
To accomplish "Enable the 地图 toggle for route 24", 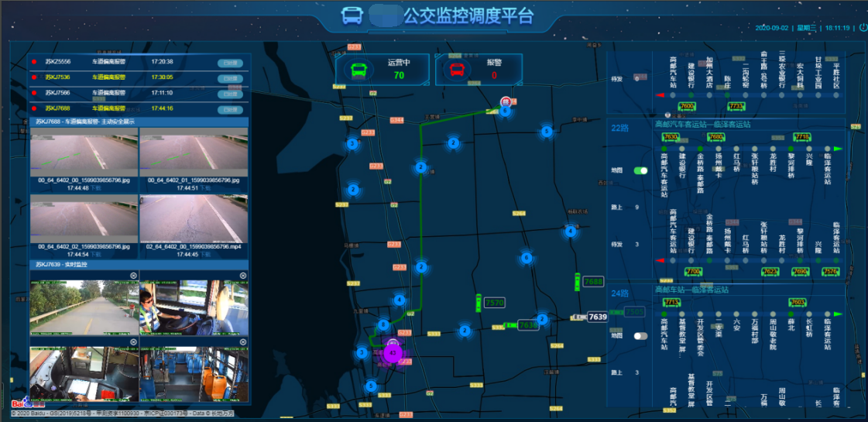I will 640,336.
